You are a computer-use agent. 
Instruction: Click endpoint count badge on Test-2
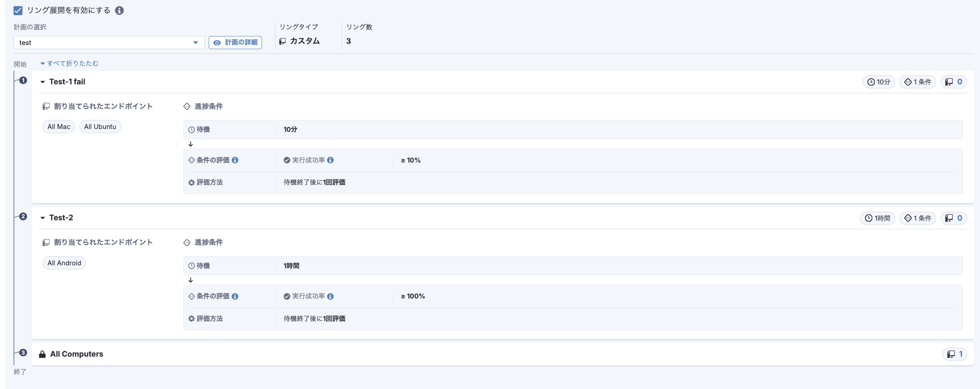[953, 218]
